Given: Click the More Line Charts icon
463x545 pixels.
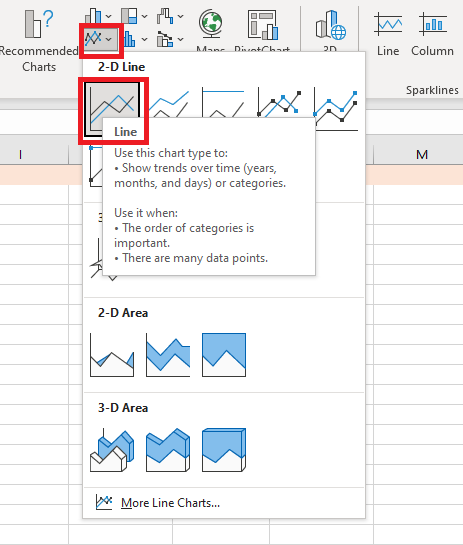Looking at the screenshot, I should (104, 502).
